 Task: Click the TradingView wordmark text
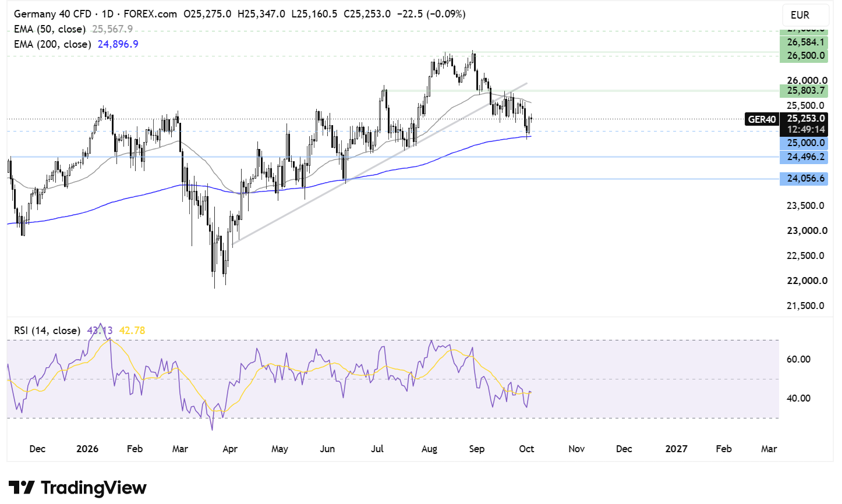[94, 488]
